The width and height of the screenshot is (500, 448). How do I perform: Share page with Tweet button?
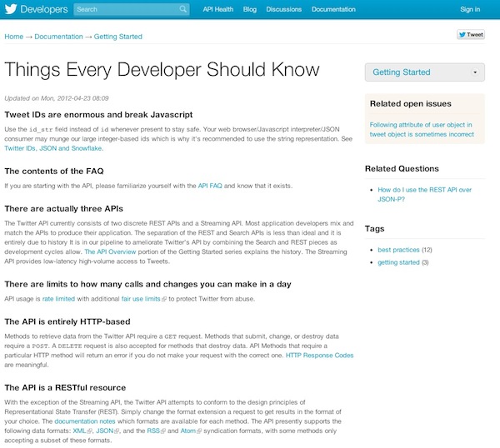point(471,34)
